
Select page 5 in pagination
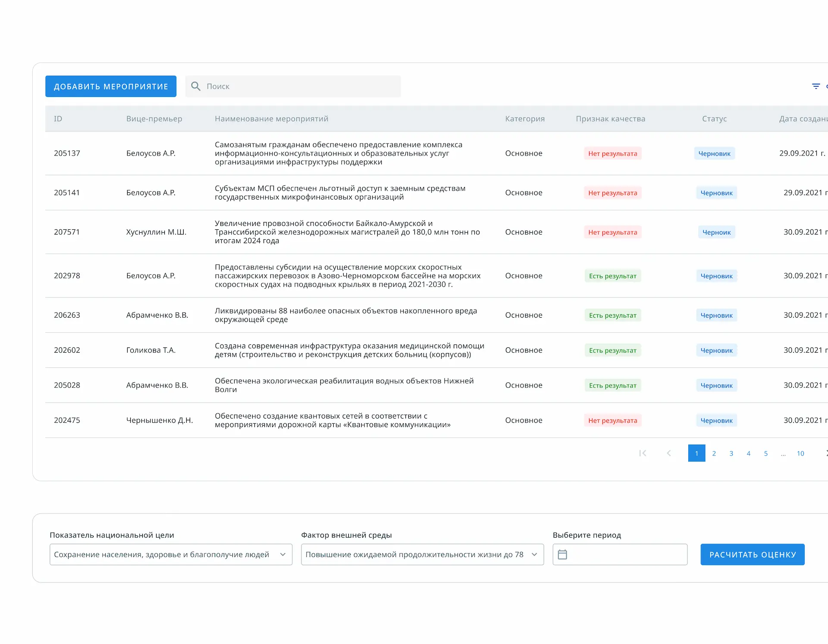pyautogui.click(x=766, y=453)
